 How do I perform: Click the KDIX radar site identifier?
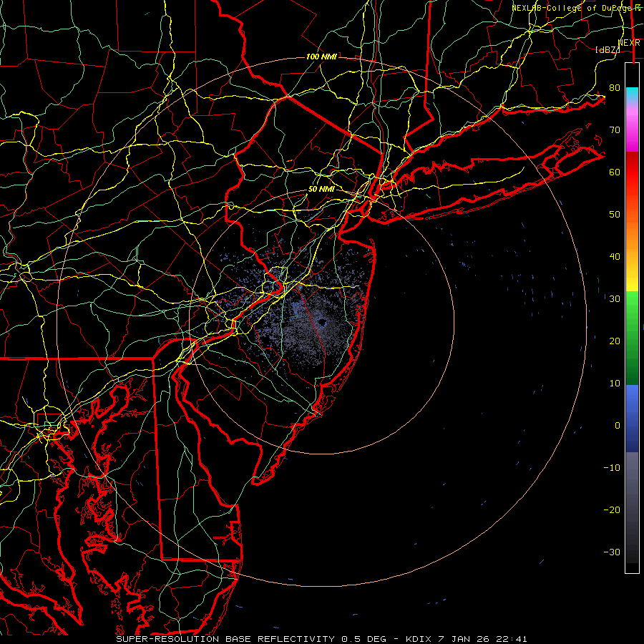click(419, 639)
